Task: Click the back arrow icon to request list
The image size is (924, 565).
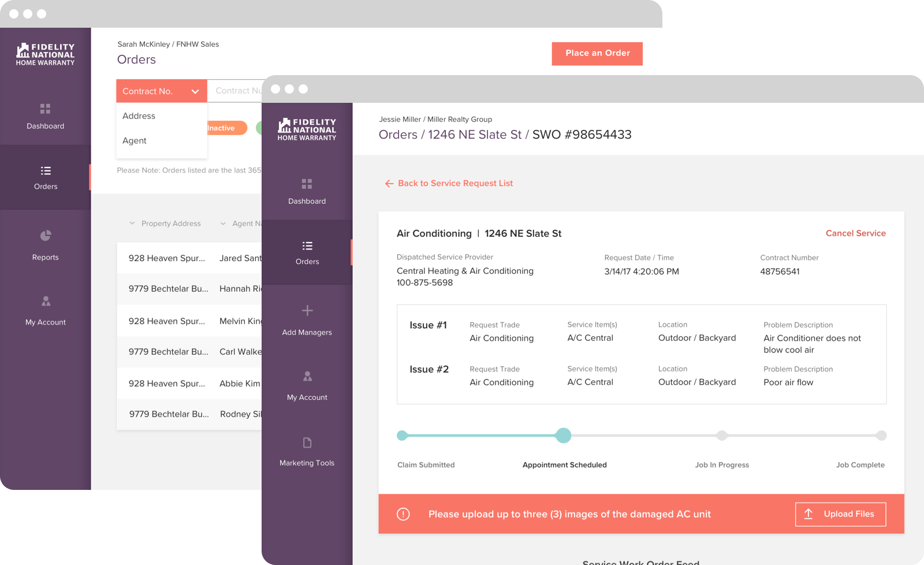Action: tap(389, 184)
